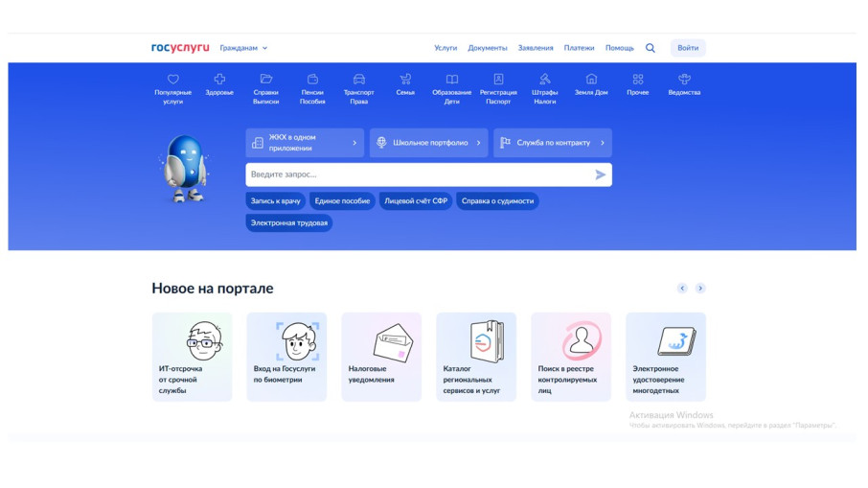The width and height of the screenshot is (868, 488).
Task: Open Пенсии Пособия wallet icon
Action: tap(312, 79)
